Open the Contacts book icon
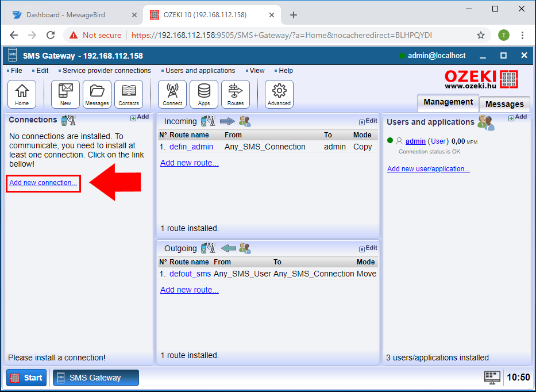The height and width of the screenshot is (392, 536). coord(129,94)
